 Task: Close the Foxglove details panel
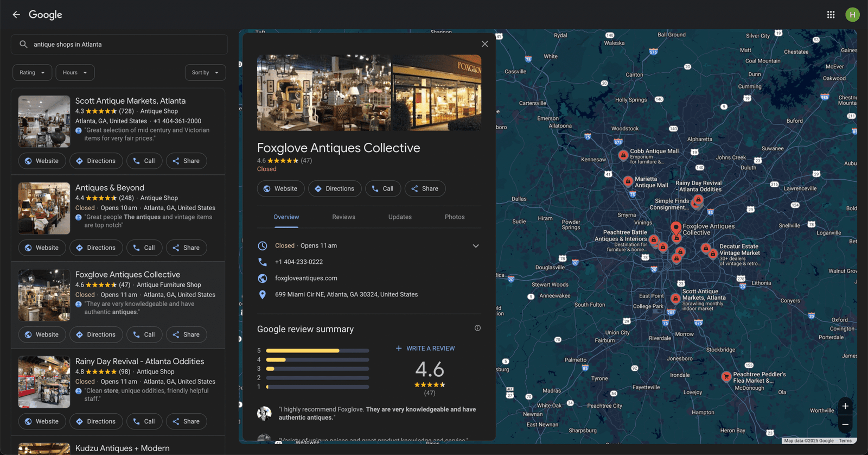(x=484, y=44)
